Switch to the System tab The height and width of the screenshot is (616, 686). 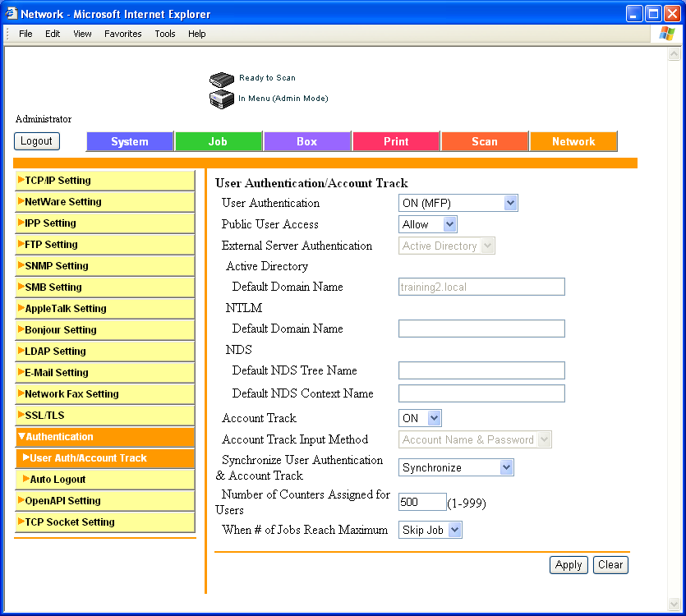point(130,141)
